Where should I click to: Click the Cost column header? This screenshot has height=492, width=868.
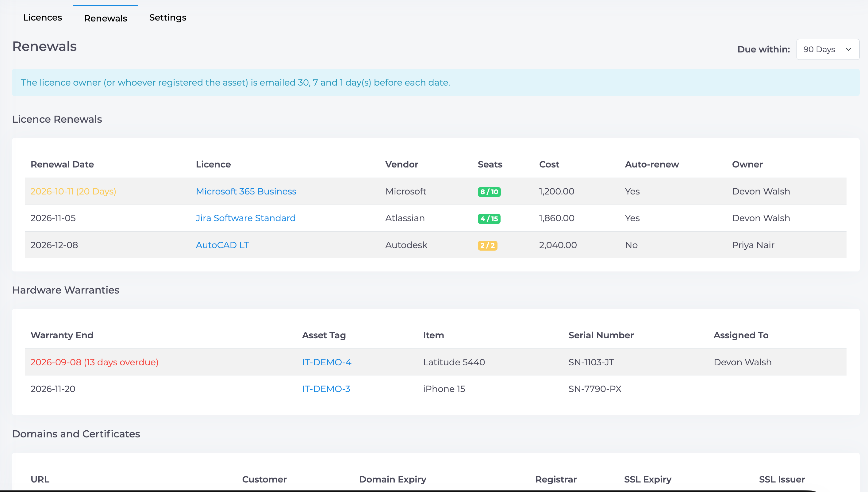(x=549, y=164)
